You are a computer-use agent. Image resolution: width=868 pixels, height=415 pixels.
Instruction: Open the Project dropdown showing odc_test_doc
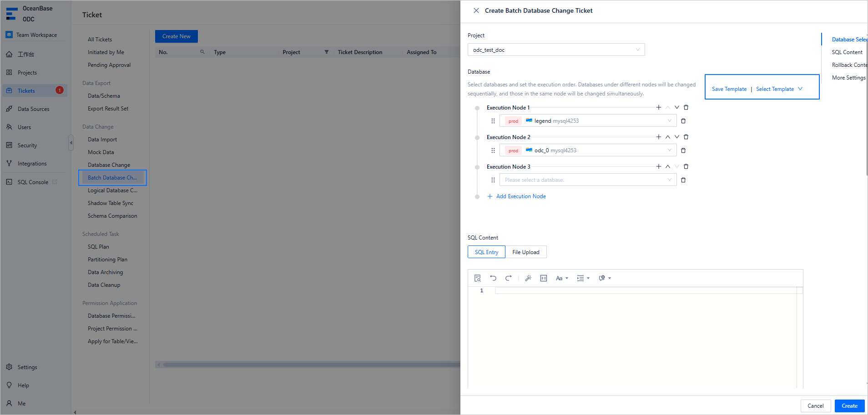point(556,50)
